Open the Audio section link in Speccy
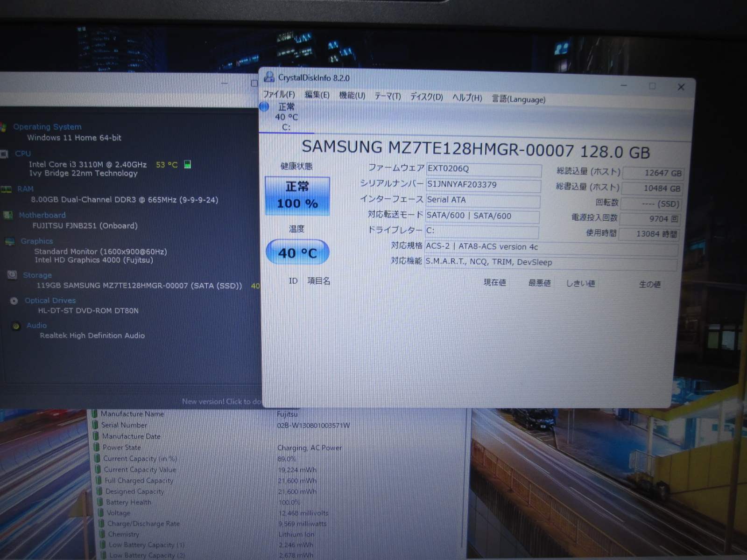The image size is (747, 560). (x=37, y=325)
